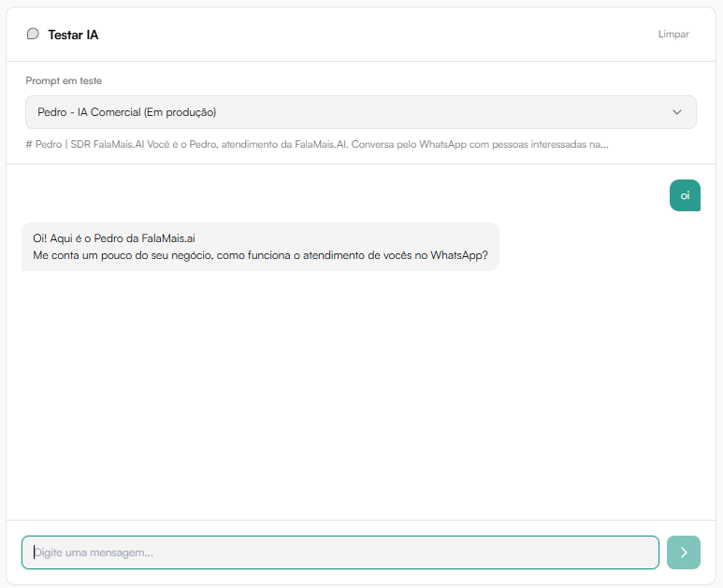Click the 'Testar IA' panel title
This screenshot has width=723, height=588.
coord(73,35)
